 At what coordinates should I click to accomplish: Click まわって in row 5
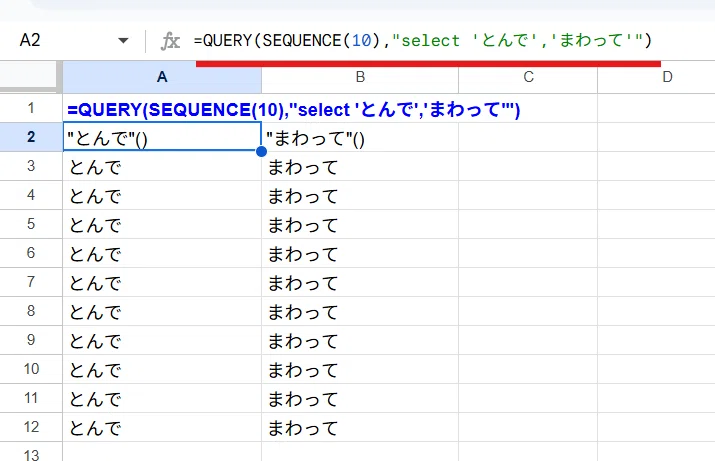303,225
